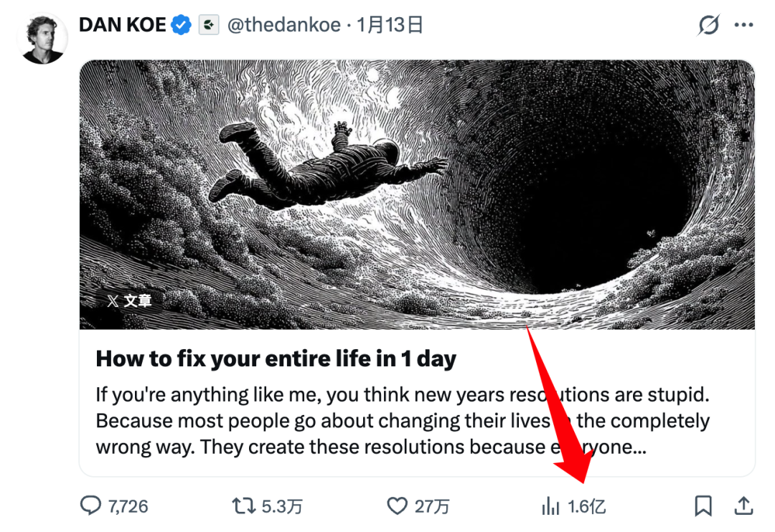This screenshot has width=775, height=532.
Task: Click DAN KOE's profile avatar photo
Action: [42, 38]
